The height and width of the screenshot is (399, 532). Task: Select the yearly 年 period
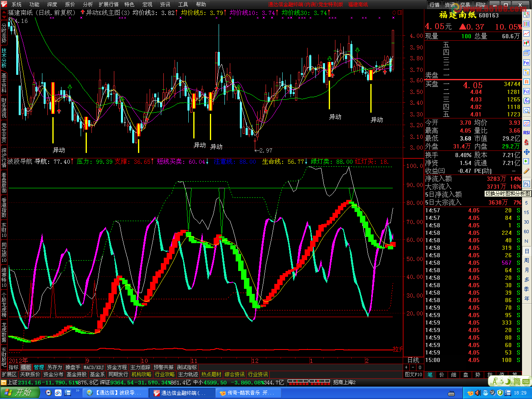tap(527, 299)
